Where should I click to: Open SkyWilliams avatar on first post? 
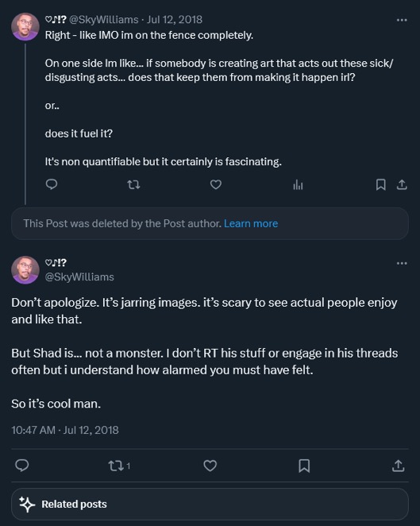click(25, 27)
